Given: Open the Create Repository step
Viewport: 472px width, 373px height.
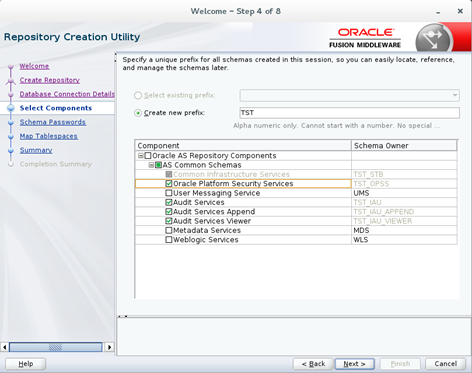Looking at the screenshot, I should pyautogui.click(x=50, y=80).
